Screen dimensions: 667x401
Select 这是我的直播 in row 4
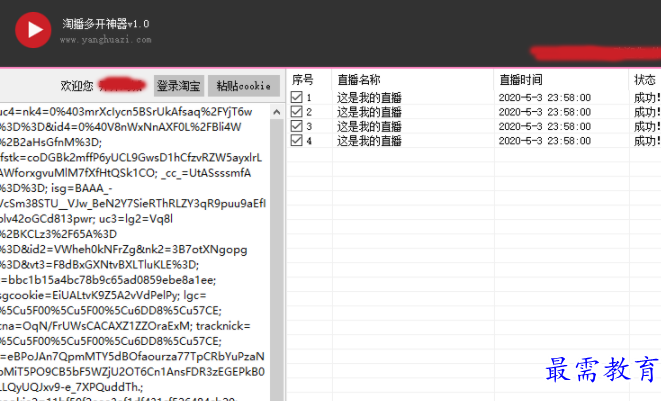(x=369, y=141)
